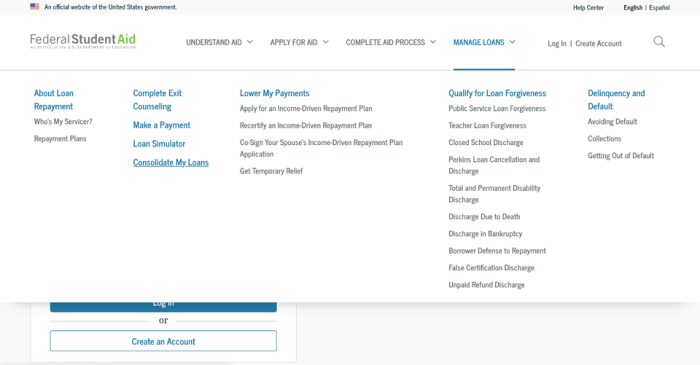
Task: Collapse the Manage Loans menu chevron
Action: coord(512,42)
